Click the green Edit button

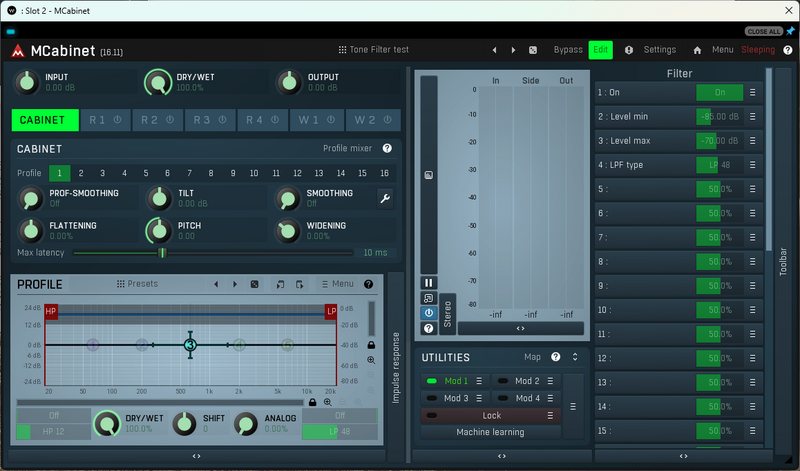(x=601, y=49)
